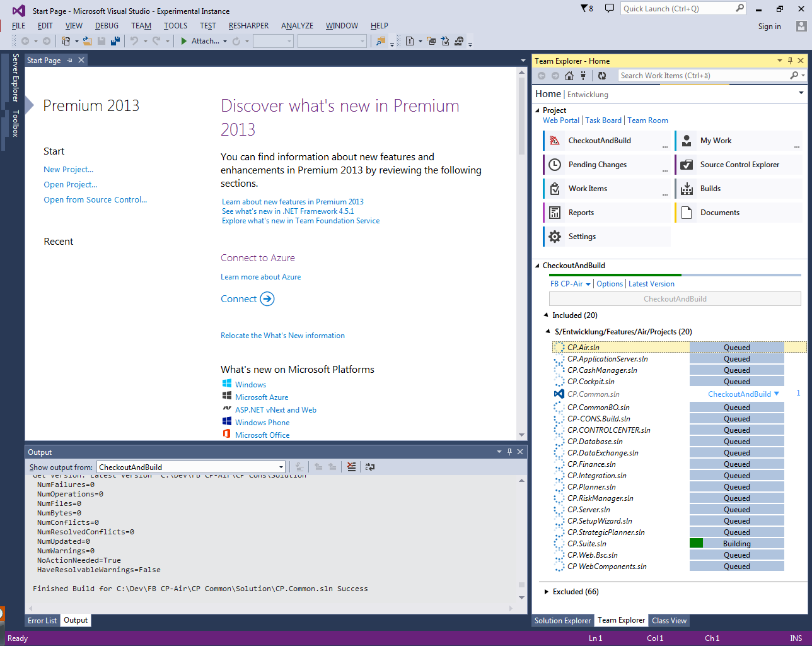Open the Show output from dropdown
Viewport: 812px width, 646px height.
pos(192,467)
